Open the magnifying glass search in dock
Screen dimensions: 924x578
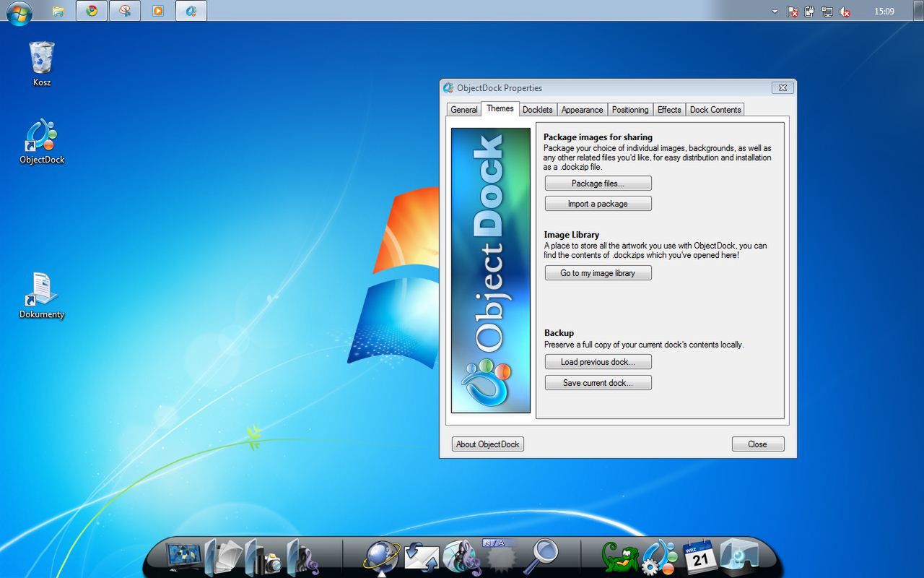(541, 557)
